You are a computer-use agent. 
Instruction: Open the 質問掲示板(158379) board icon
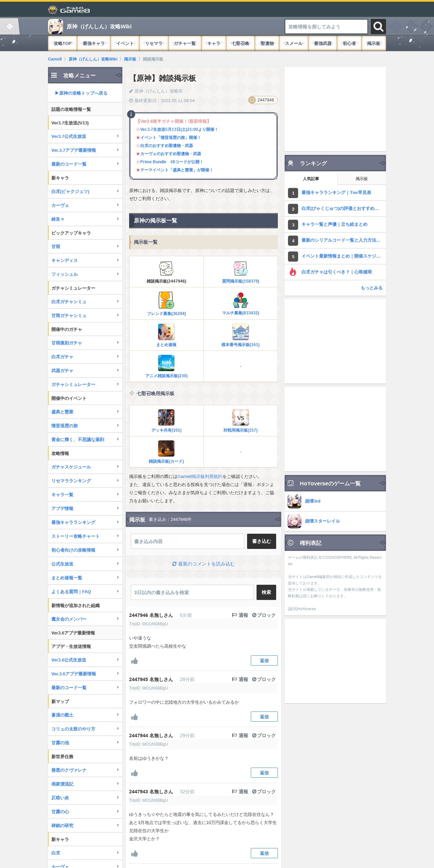[240, 269]
